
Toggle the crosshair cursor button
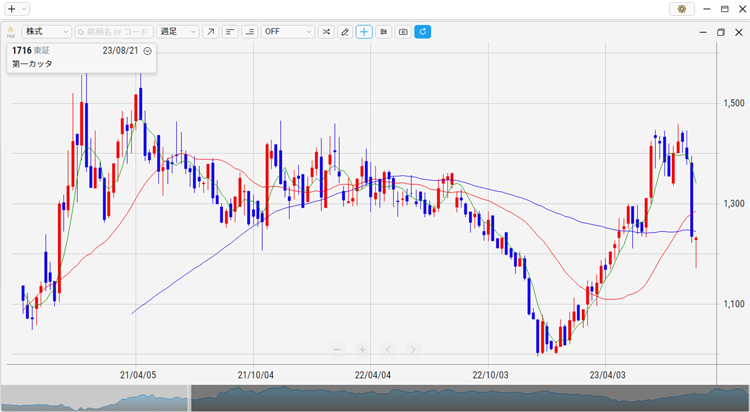pos(364,32)
